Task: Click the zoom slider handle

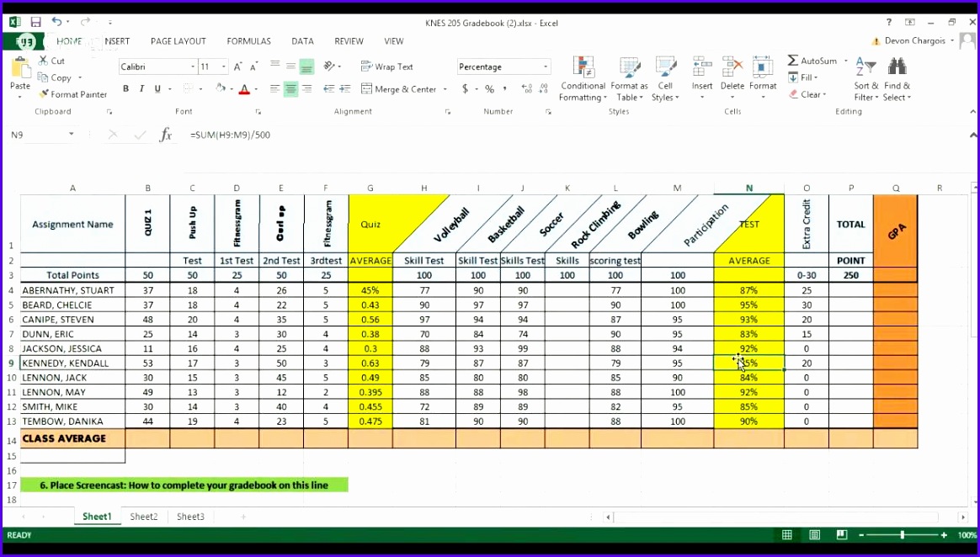Action: (902, 535)
